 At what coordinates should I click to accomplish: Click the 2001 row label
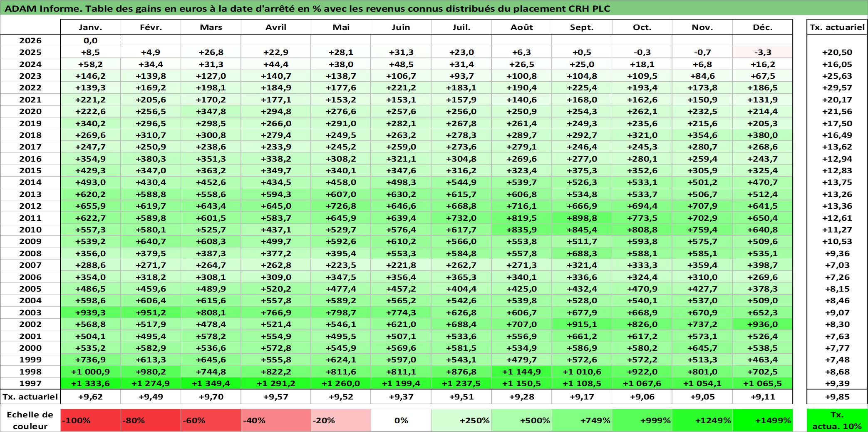[30, 336]
